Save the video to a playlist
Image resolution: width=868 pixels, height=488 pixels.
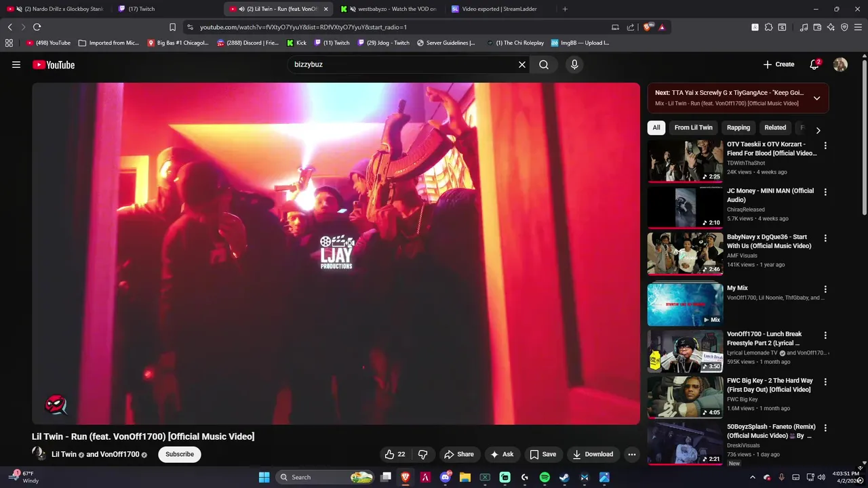pos(543,454)
